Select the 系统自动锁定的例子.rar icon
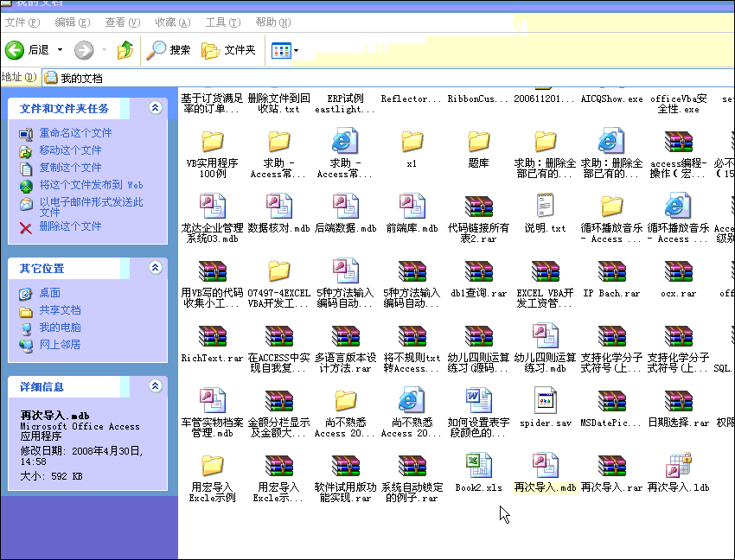The width and height of the screenshot is (735, 560). point(412,465)
